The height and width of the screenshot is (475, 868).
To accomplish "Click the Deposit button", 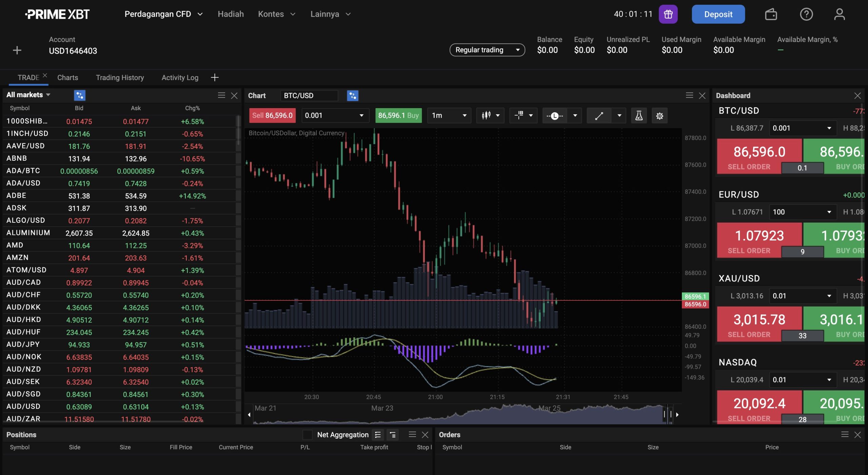I will point(718,14).
